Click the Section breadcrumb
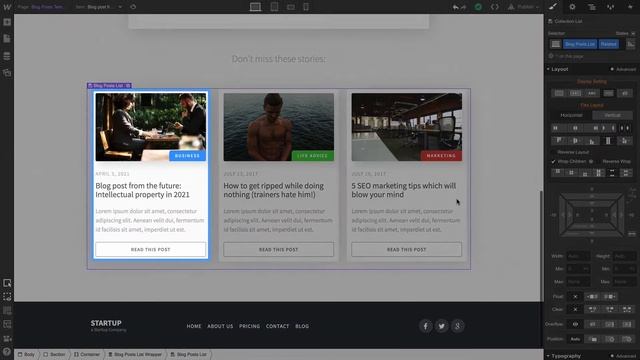This screenshot has height=360, width=640. coord(54,354)
